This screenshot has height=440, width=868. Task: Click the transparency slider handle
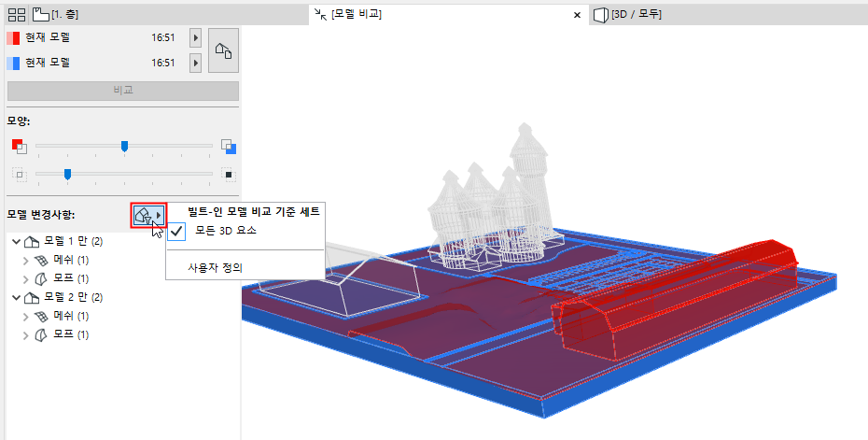point(67,175)
